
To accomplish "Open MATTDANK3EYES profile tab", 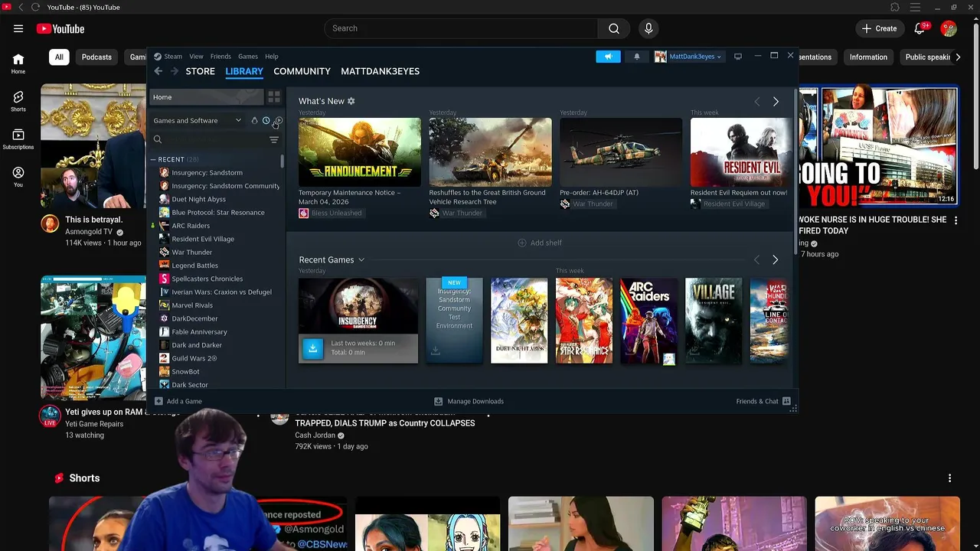I will pyautogui.click(x=381, y=71).
